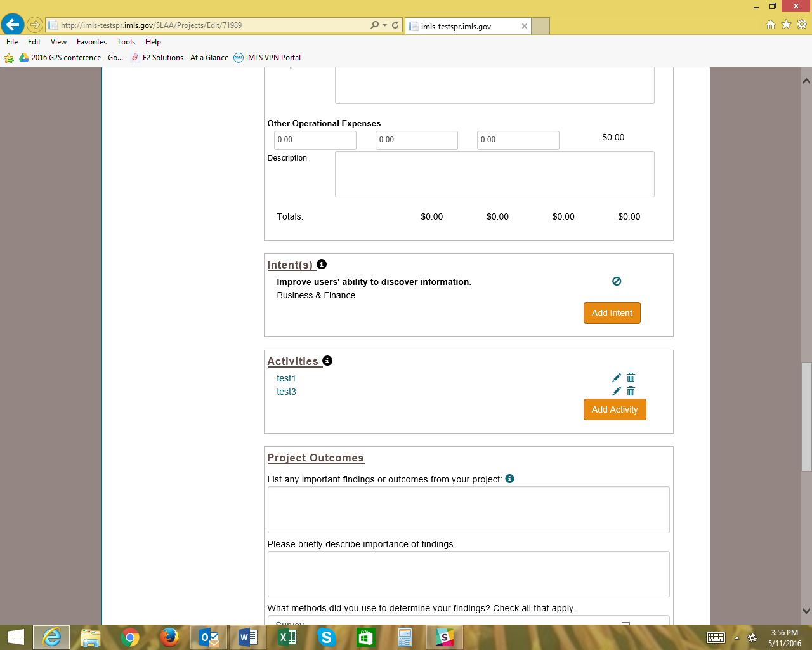
Task: Open the Favorites star icon
Action: point(786,24)
